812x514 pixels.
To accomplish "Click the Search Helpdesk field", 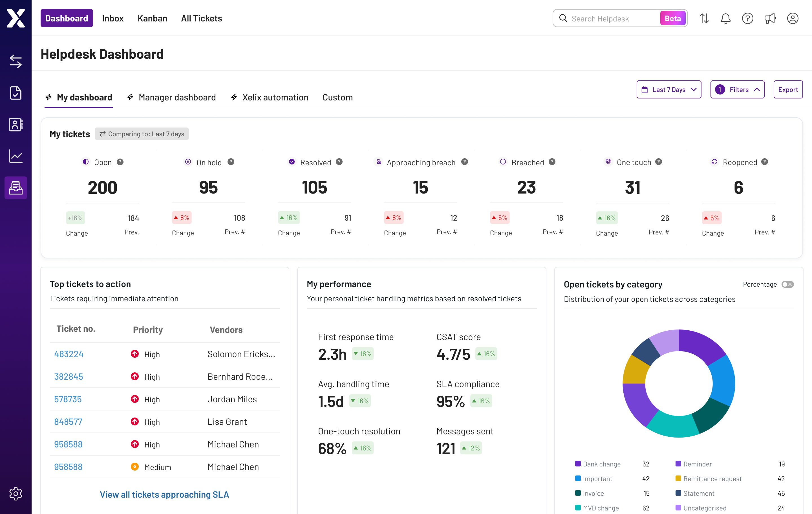I will pyautogui.click(x=620, y=18).
